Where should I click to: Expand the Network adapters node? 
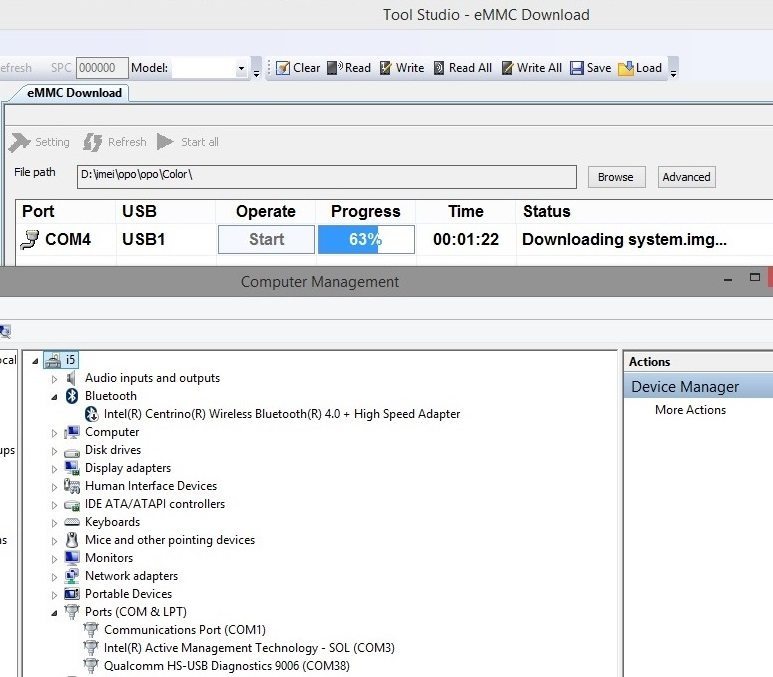(55, 577)
